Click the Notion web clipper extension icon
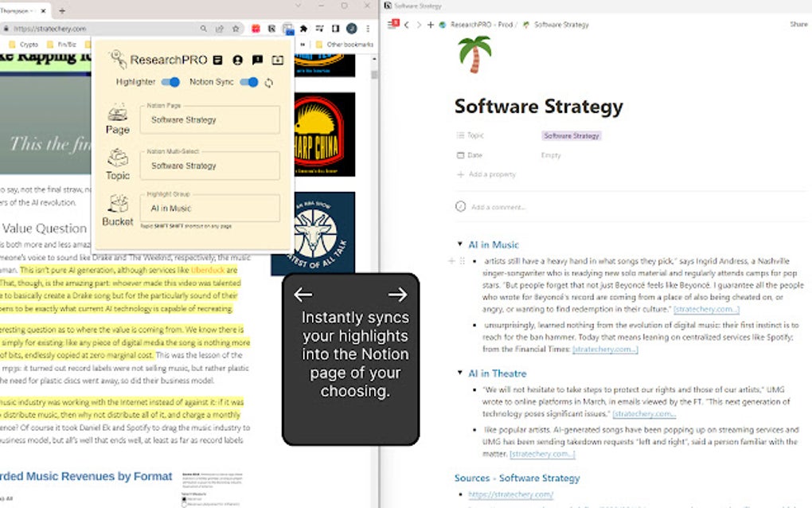 coord(272,29)
